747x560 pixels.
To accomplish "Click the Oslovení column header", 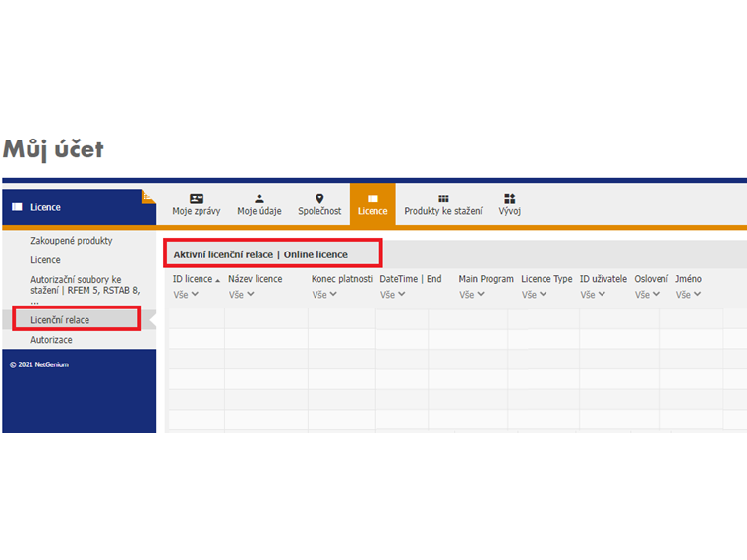I will click(x=652, y=279).
